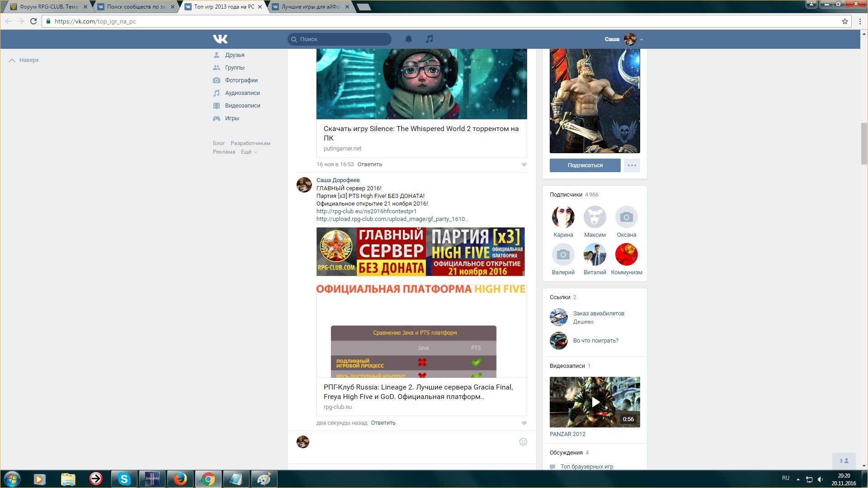Screen dimensions: 868x488
Task: Like the 16 ноя post heart
Action: [x=524, y=164]
